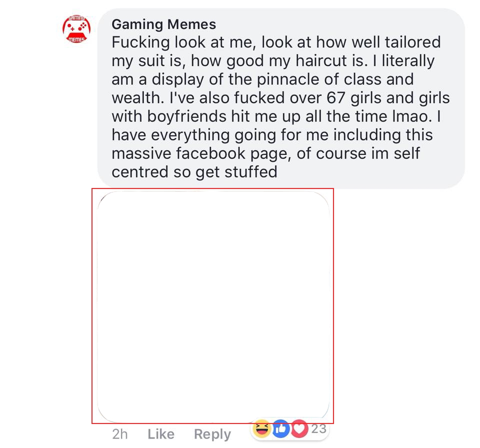Tap Reply beside the Like button
Image resolution: width=480 pixels, height=448 pixels.
pos(212,434)
